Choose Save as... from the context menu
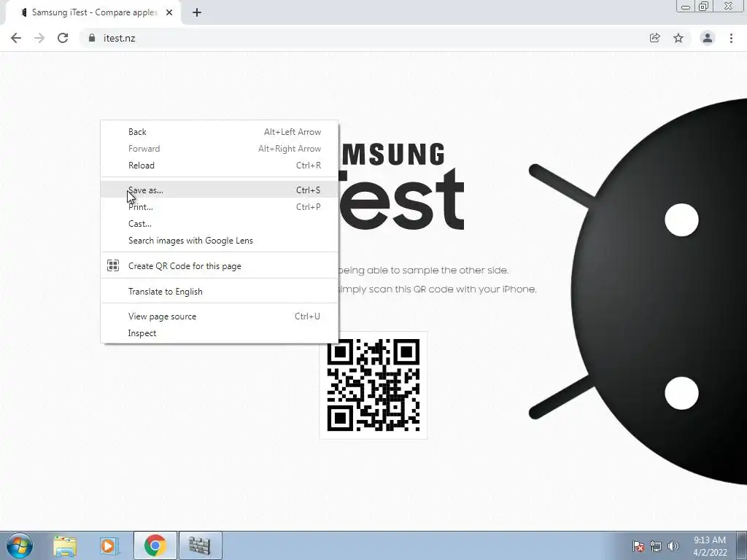The height and width of the screenshot is (560, 747). click(x=220, y=190)
